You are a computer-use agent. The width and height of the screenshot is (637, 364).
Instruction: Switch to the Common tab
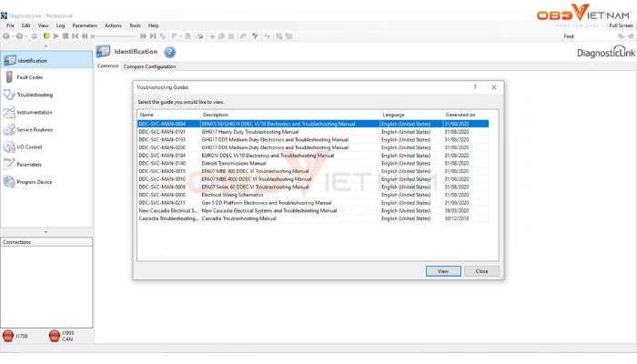click(107, 66)
